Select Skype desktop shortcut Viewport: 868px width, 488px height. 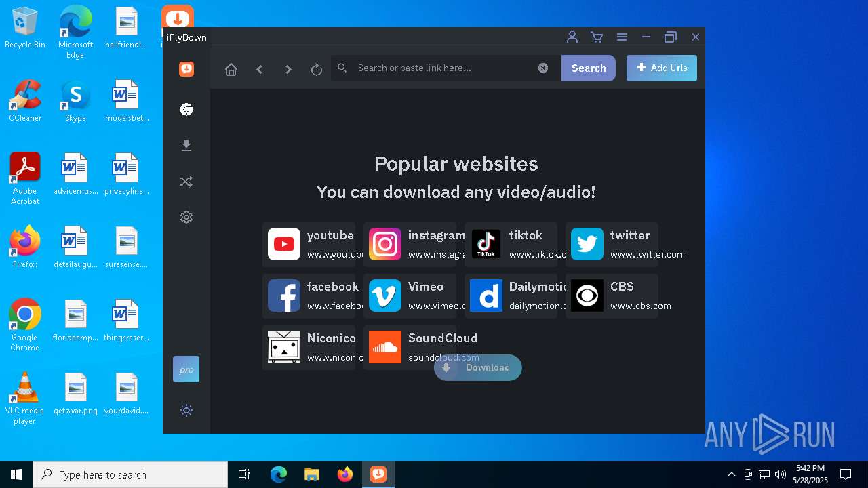coord(75,100)
